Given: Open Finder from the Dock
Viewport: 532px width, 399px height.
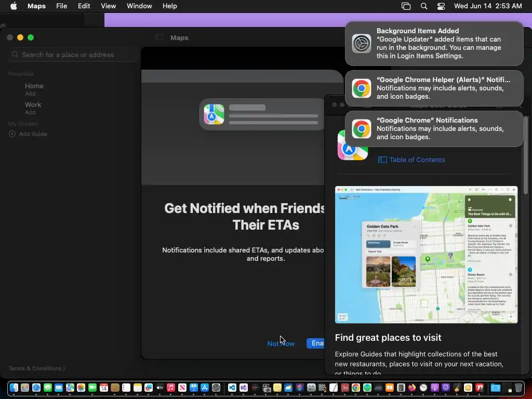Looking at the screenshot, I should point(14,388).
